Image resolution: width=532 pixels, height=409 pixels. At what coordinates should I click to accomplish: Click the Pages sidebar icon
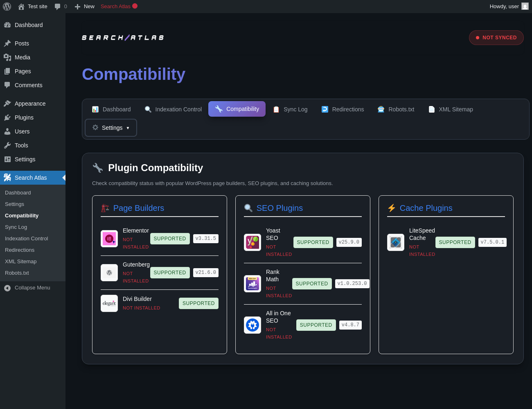[7, 71]
